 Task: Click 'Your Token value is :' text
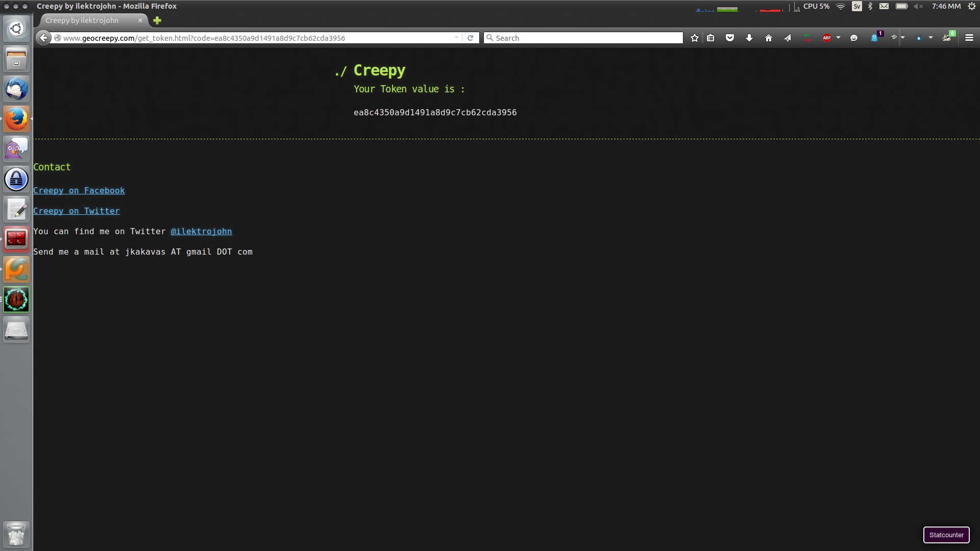click(409, 89)
